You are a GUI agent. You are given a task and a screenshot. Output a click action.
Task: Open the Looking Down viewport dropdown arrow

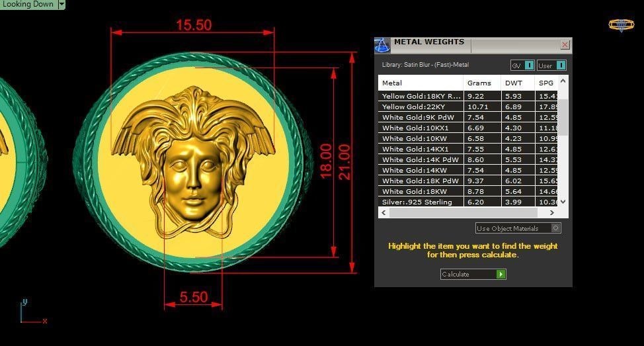[x=61, y=5]
